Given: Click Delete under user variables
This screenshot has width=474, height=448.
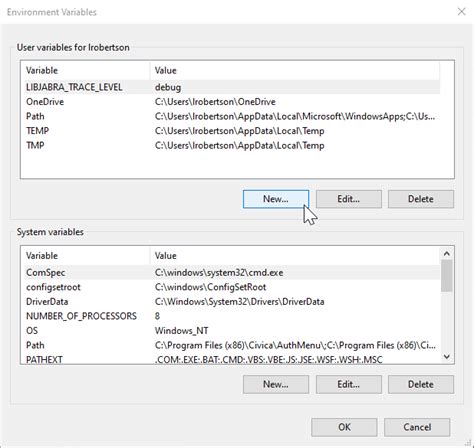Looking at the screenshot, I should pyautogui.click(x=421, y=199).
